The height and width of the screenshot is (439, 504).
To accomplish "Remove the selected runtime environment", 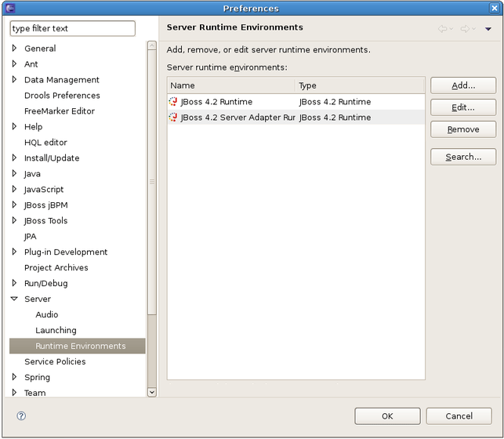I will (x=462, y=129).
